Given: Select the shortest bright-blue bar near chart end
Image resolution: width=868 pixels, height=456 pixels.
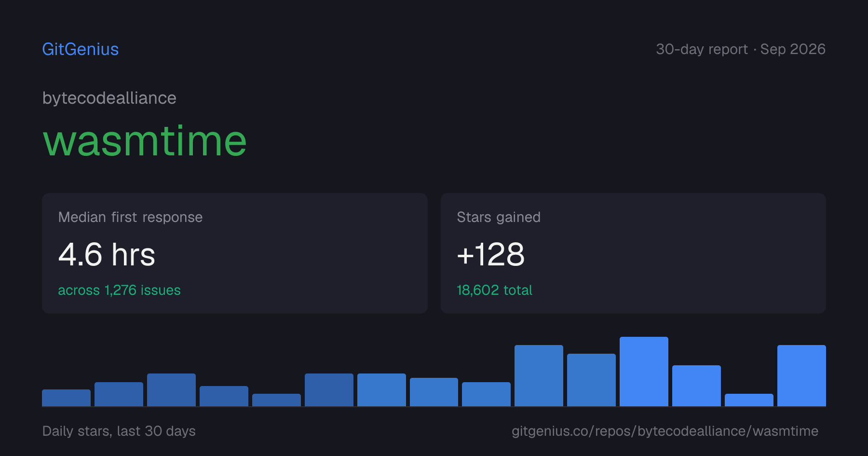Looking at the screenshot, I should click(x=749, y=400).
